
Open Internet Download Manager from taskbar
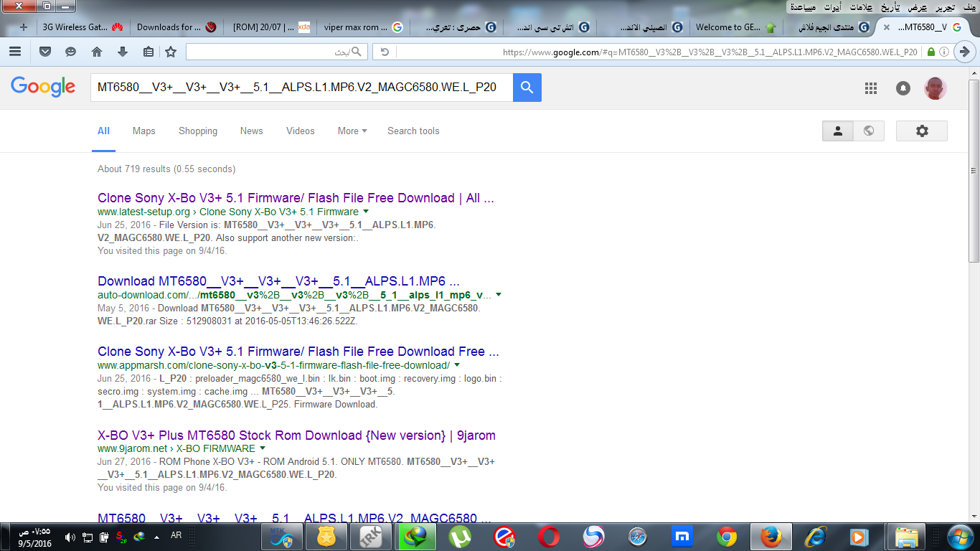click(416, 537)
